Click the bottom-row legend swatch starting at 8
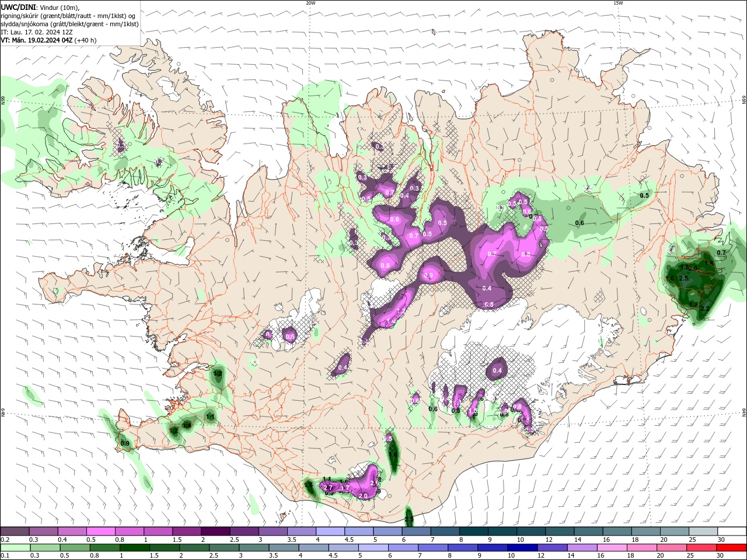This screenshot has width=747, height=560. tap(463, 548)
